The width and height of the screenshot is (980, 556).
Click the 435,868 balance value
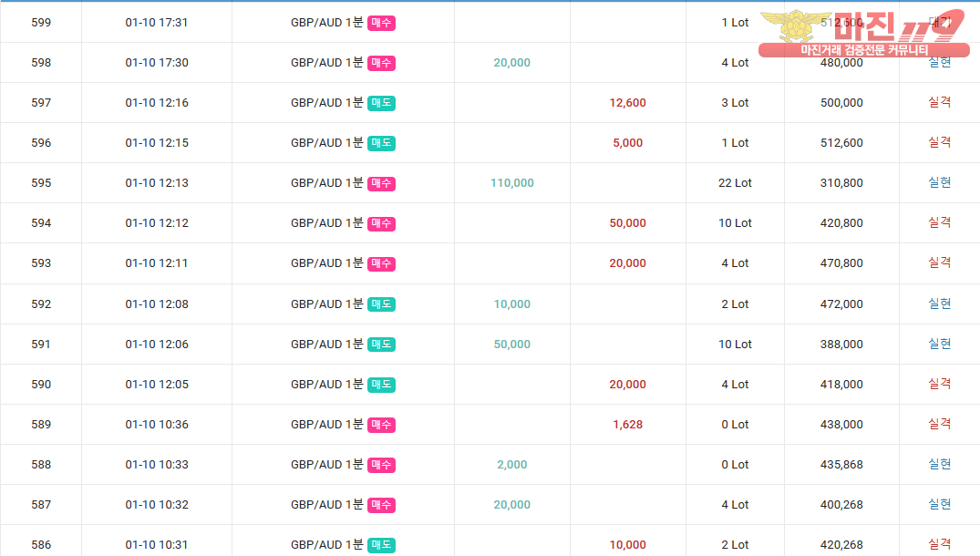[841, 465]
